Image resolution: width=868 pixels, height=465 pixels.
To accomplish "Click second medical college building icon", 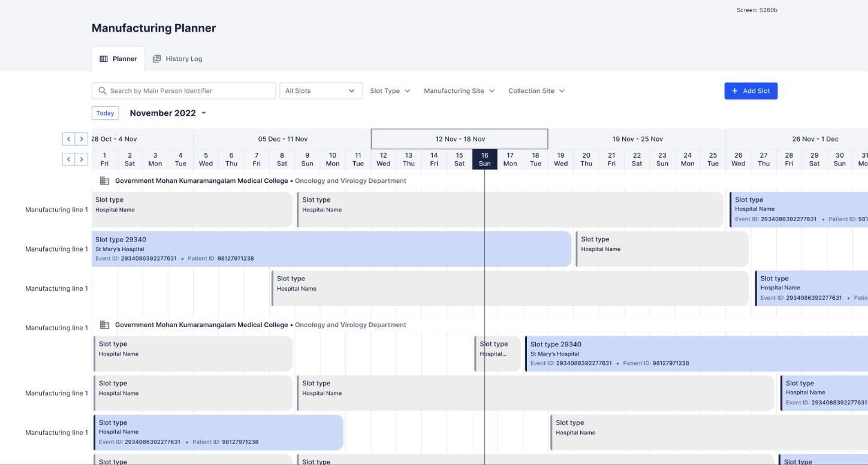I will pos(104,325).
